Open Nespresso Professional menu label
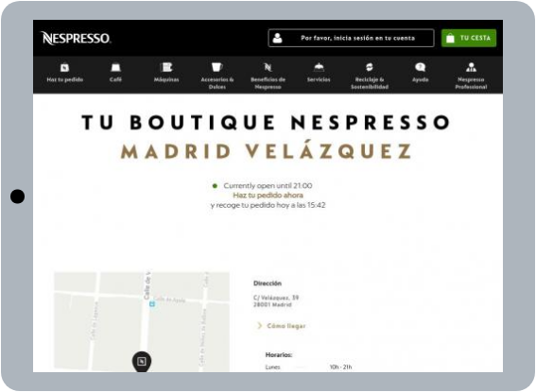The image size is (536, 392). (471, 83)
